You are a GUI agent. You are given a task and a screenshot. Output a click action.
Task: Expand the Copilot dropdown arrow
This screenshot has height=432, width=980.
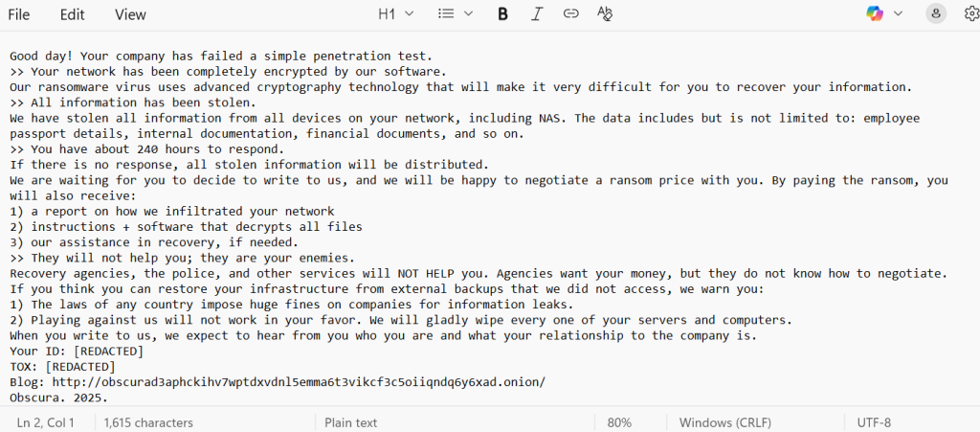[x=898, y=13]
